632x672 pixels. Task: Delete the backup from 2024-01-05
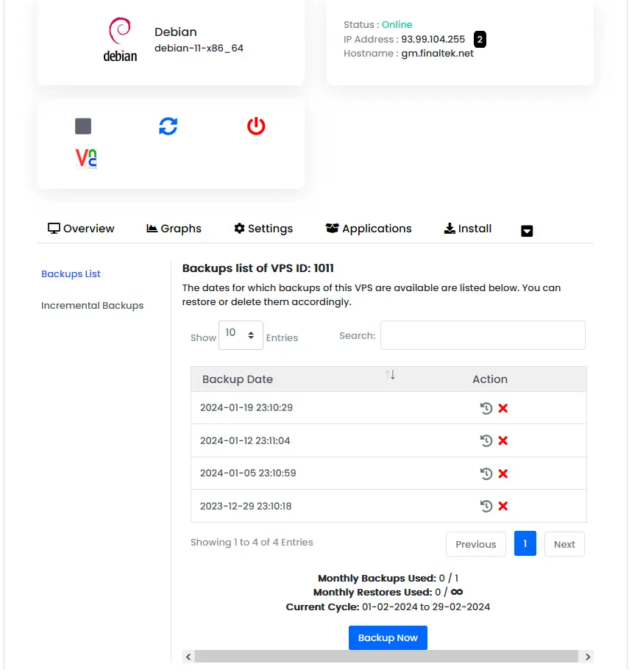pos(502,473)
